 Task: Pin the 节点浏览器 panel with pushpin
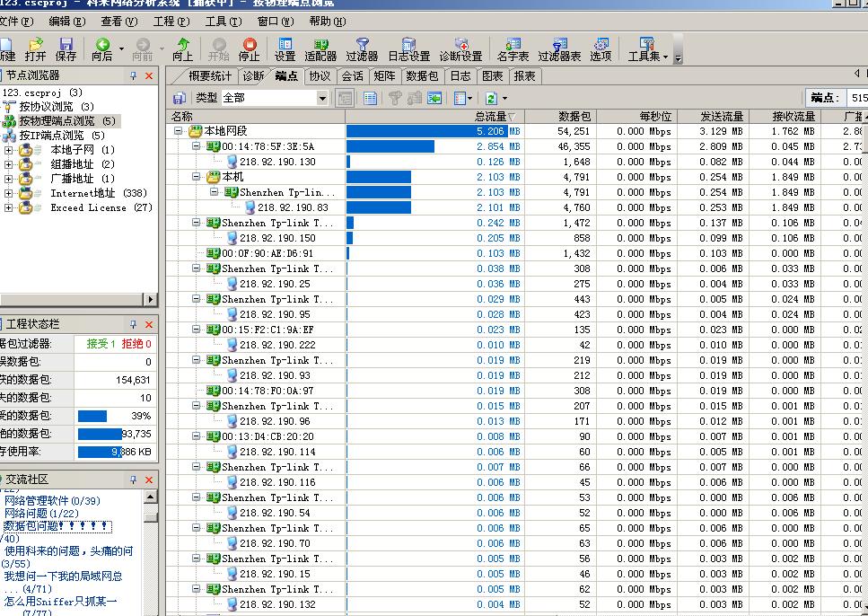point(134,76)
